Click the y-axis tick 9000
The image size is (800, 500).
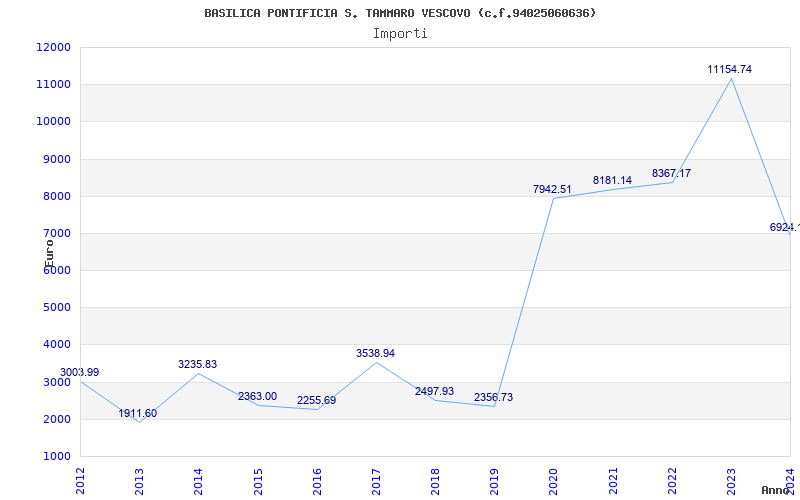tap(56, 160)
